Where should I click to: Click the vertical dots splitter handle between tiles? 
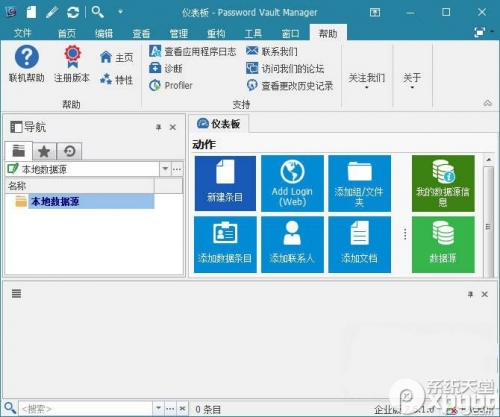point(405,234)
